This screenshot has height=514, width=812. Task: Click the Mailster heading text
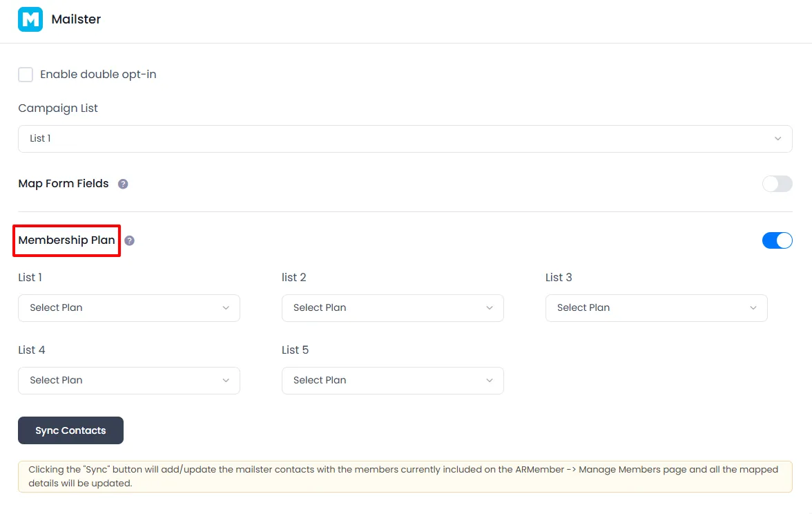point(76,19)
